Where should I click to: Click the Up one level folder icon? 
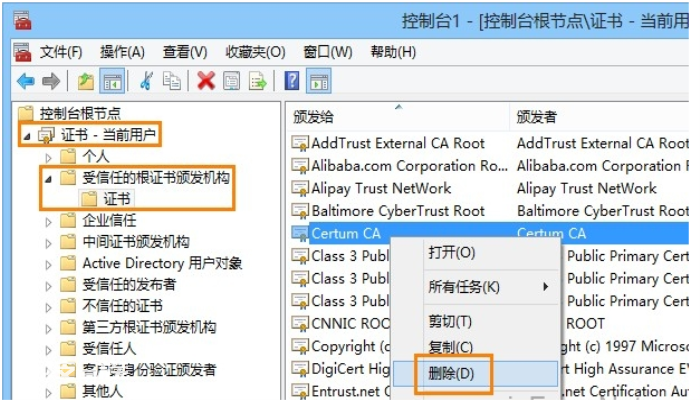86,81
